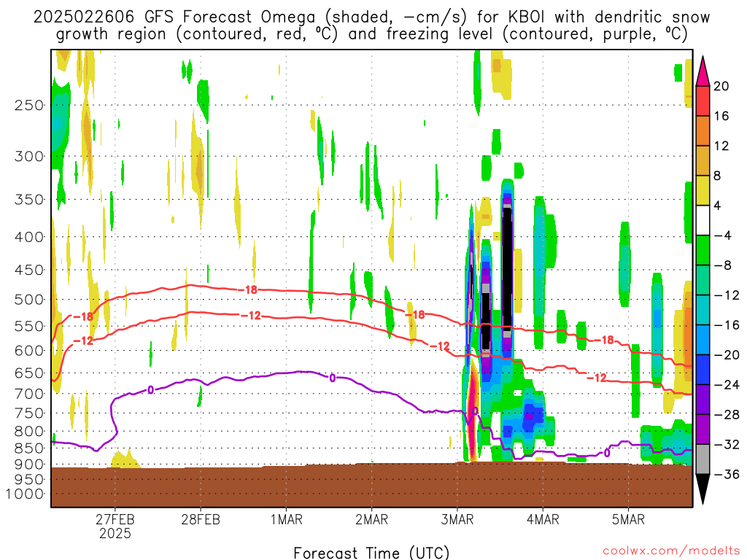Viewport: 747px width, 560px height.
Task: Click the 27FEB 2025 time axis label
Action: [115, 526]
